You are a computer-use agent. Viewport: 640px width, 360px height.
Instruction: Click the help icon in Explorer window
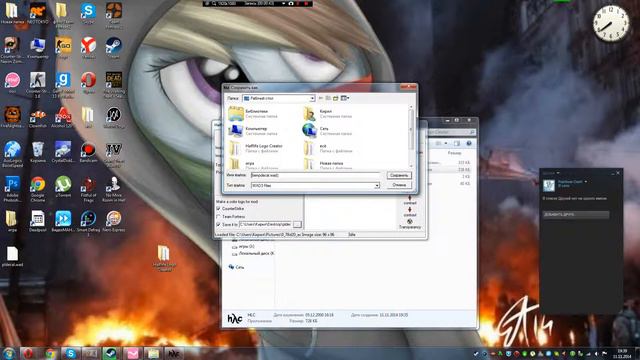pos(469,143)
